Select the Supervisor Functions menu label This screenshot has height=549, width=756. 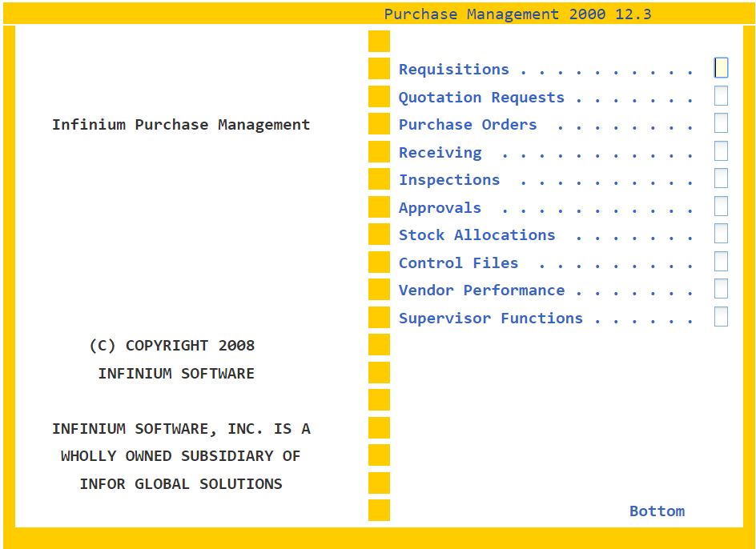point(491,319)
